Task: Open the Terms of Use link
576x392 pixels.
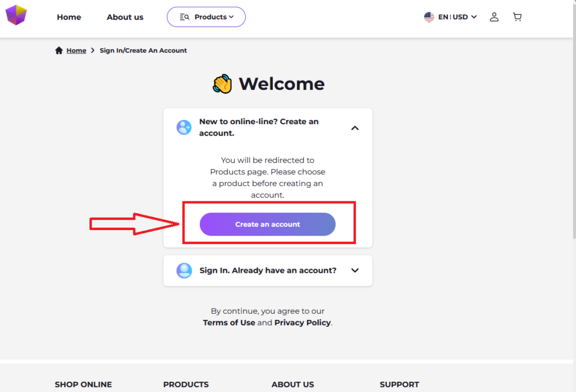Action: click(229, 323)
